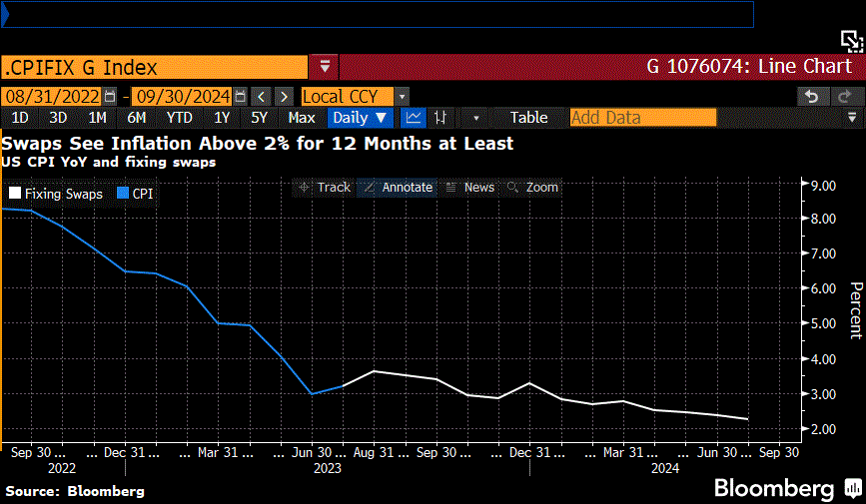Open the end date calendar picker
The width and height of the screenshot is (866, 504).
point(241,97)
